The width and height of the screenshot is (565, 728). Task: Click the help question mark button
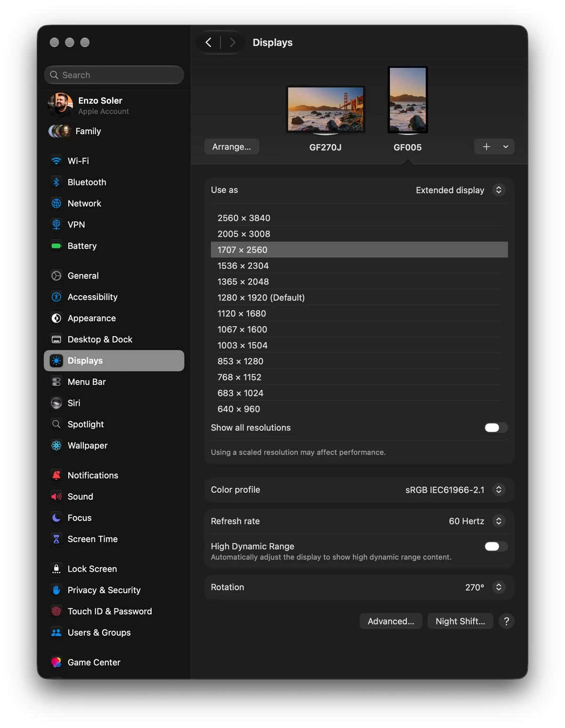pos(507,621)
